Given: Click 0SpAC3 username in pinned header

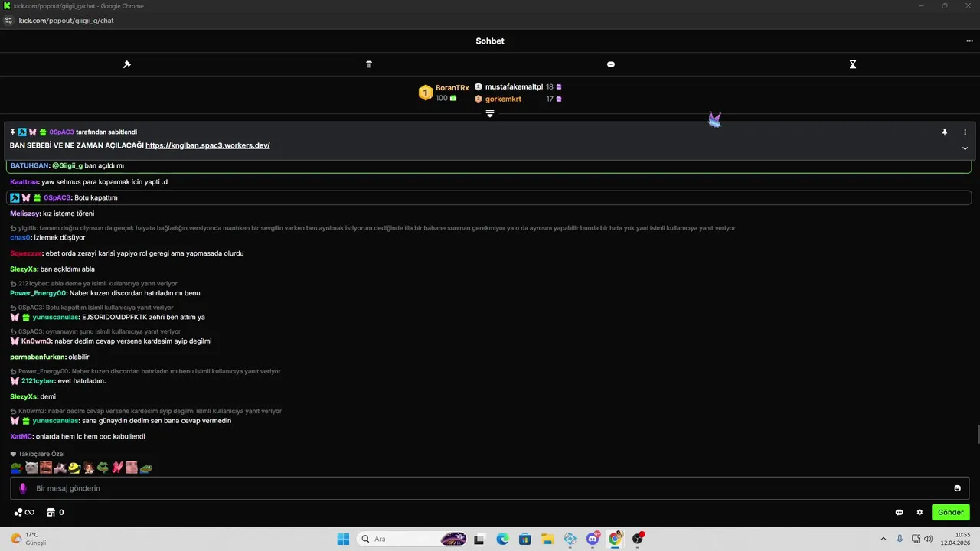Looking at the screenshot, I should (x=61, y=132).
